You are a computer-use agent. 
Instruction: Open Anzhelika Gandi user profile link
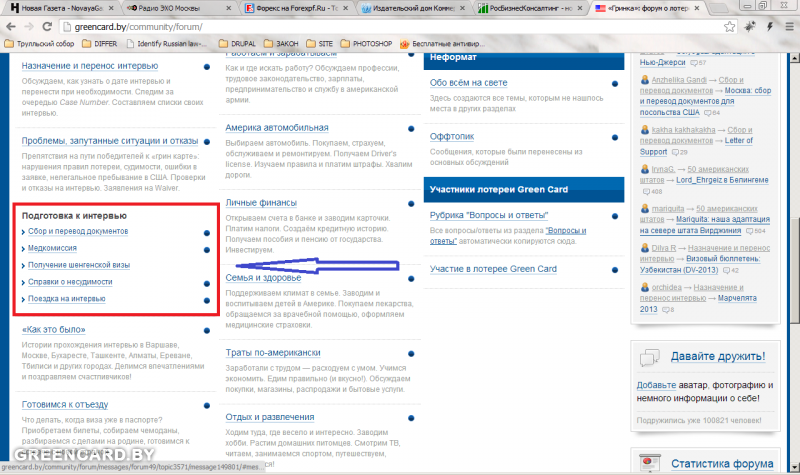coord(679,80)
